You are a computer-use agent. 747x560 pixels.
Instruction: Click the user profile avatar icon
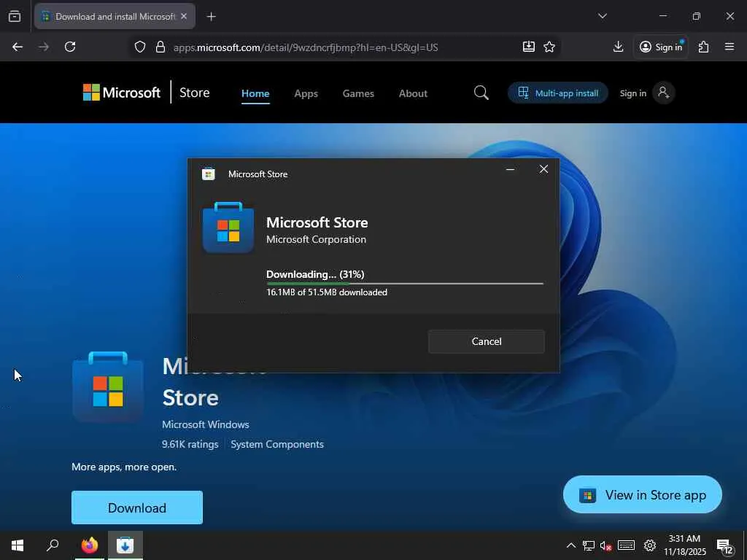click(663, 93)
